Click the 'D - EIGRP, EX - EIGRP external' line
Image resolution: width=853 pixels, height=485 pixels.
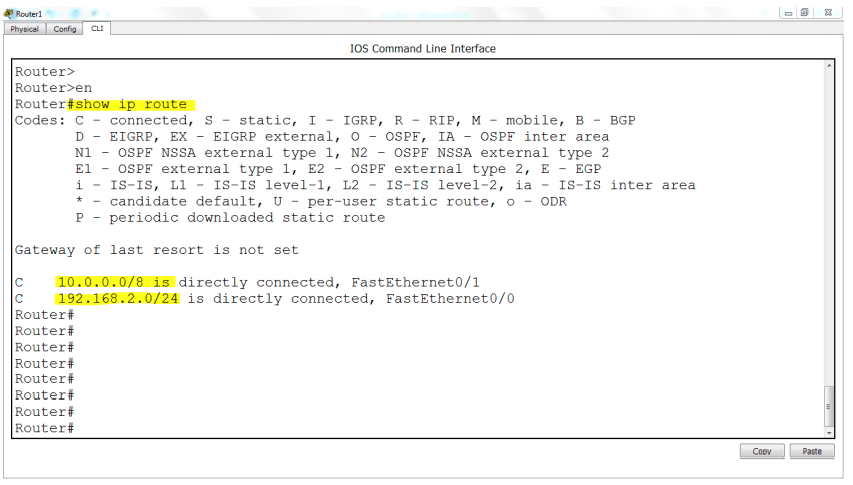point(342,137)
